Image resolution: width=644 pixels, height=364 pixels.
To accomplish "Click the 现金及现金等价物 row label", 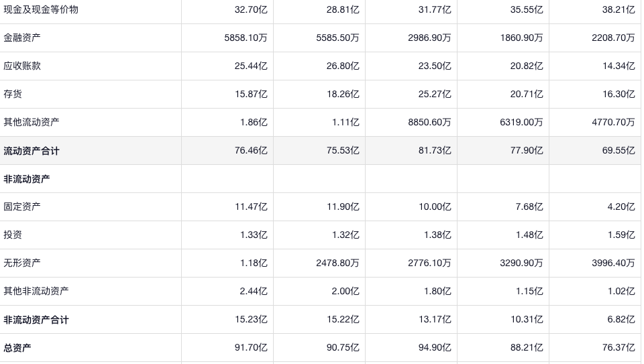I will click(x=41, y=10).
